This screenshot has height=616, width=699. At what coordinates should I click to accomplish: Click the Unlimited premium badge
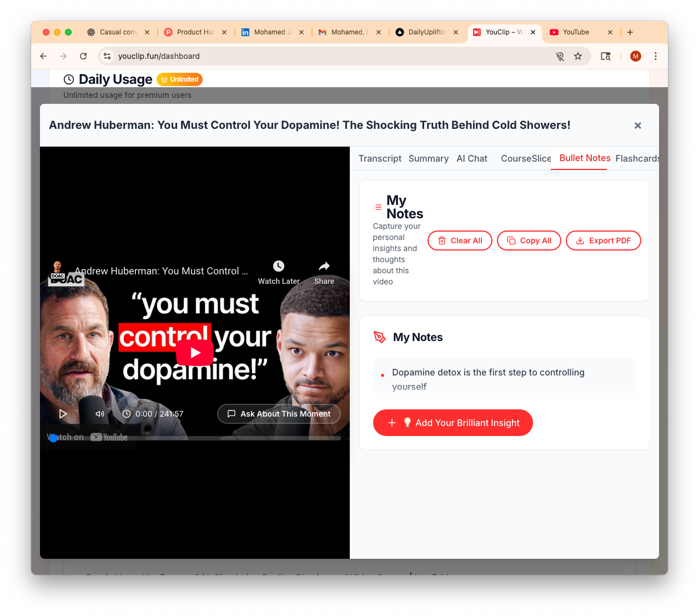tap(179, 79)
